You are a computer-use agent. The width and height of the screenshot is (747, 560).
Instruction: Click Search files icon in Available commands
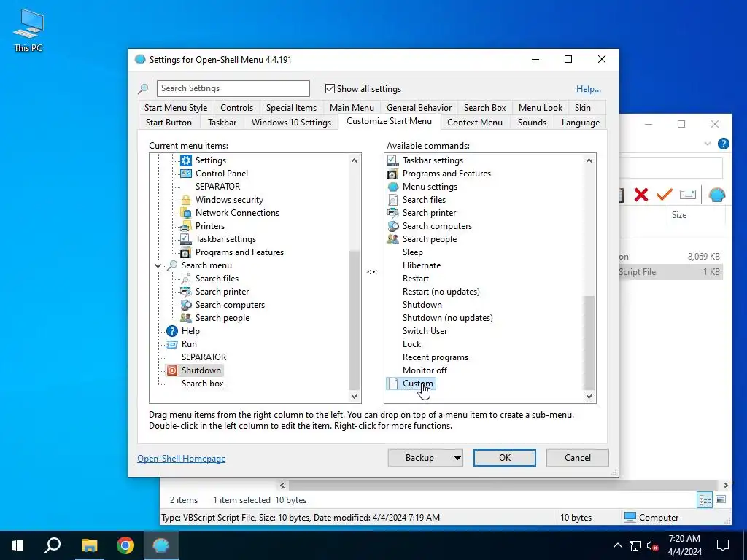(392, 200)
